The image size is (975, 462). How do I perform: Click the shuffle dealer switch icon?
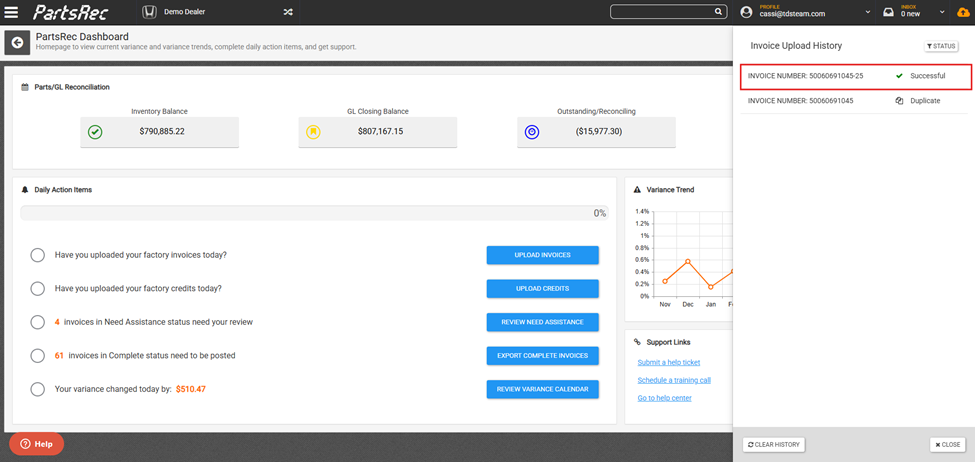(x=288, y=12)
